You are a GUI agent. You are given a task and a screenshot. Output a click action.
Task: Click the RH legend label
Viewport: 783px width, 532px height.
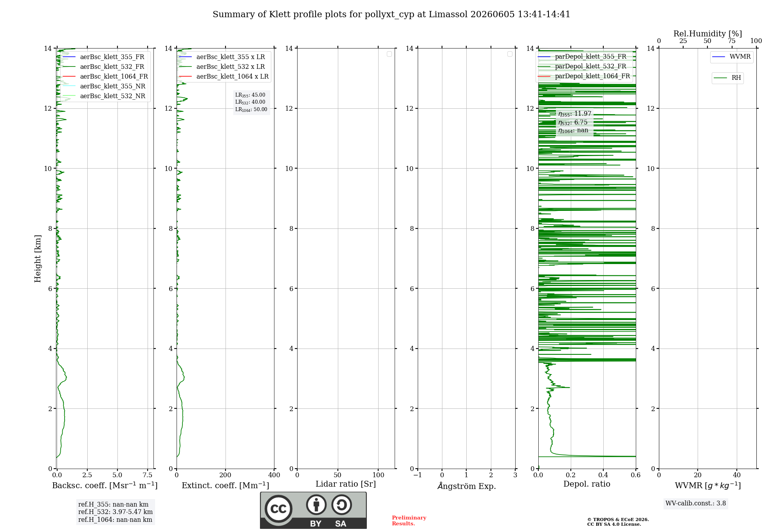click(736, 78)
